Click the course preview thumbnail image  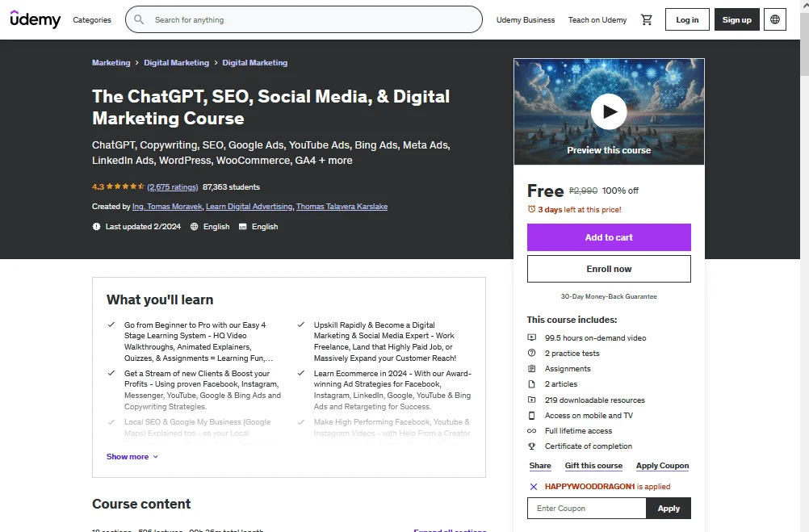(609, 111)
